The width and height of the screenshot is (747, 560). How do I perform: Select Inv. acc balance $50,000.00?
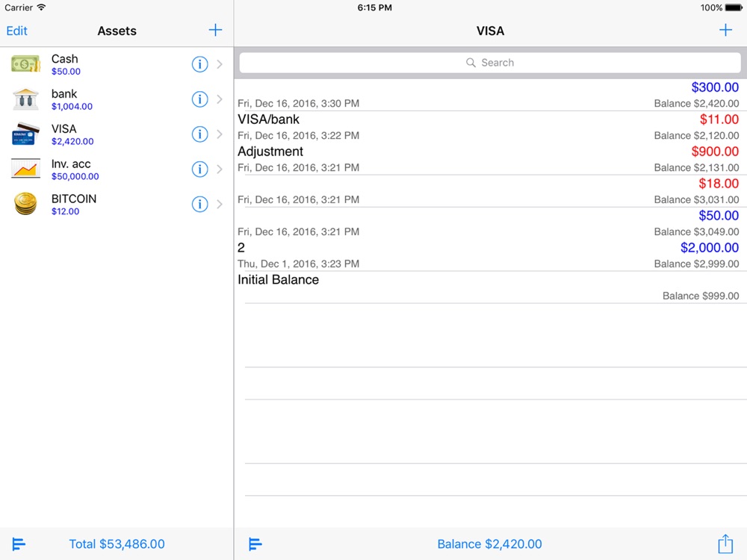[x=75, y=176]
